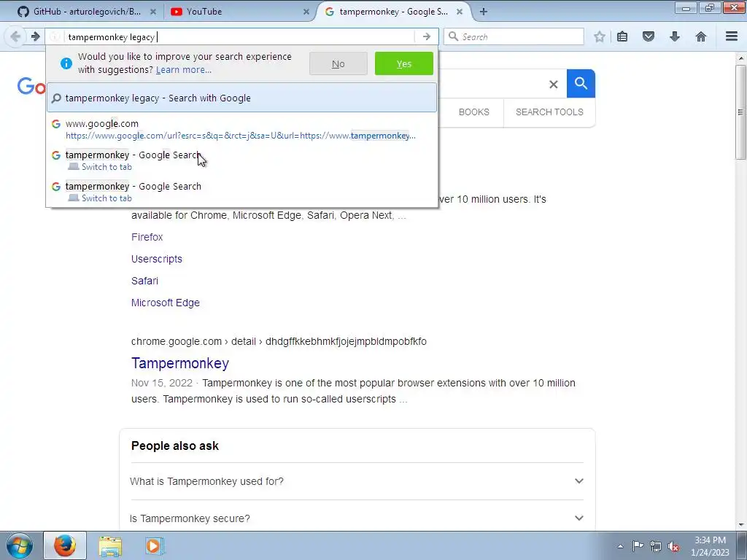Close the YouTube tab

306,12
